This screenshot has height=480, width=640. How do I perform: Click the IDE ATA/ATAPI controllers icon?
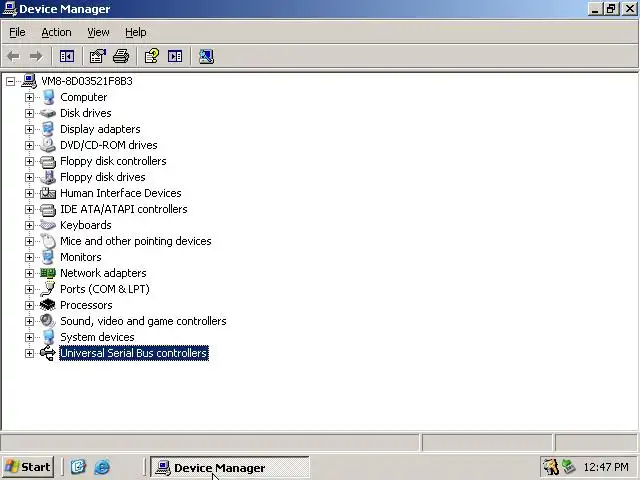point(48,209)
